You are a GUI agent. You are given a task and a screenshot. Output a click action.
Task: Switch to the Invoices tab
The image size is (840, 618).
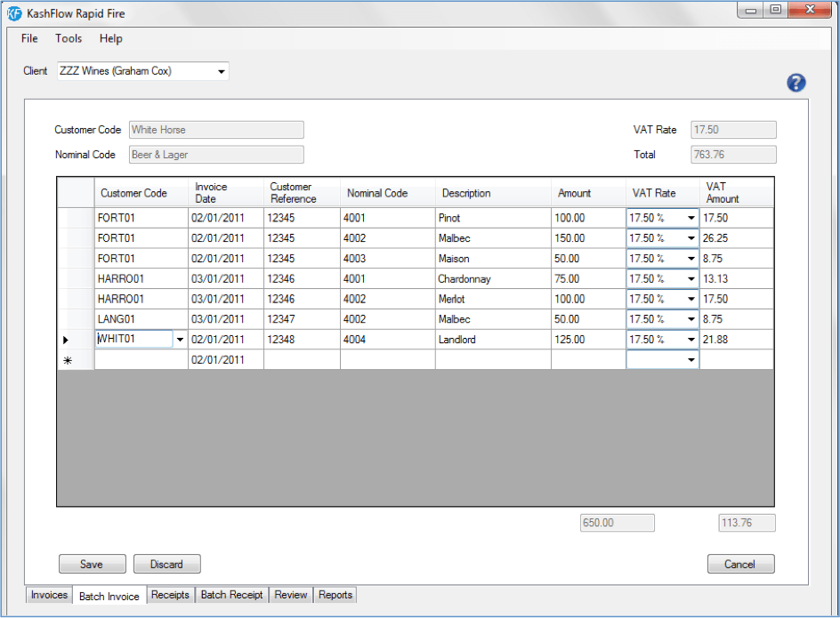tap(49, 595)
